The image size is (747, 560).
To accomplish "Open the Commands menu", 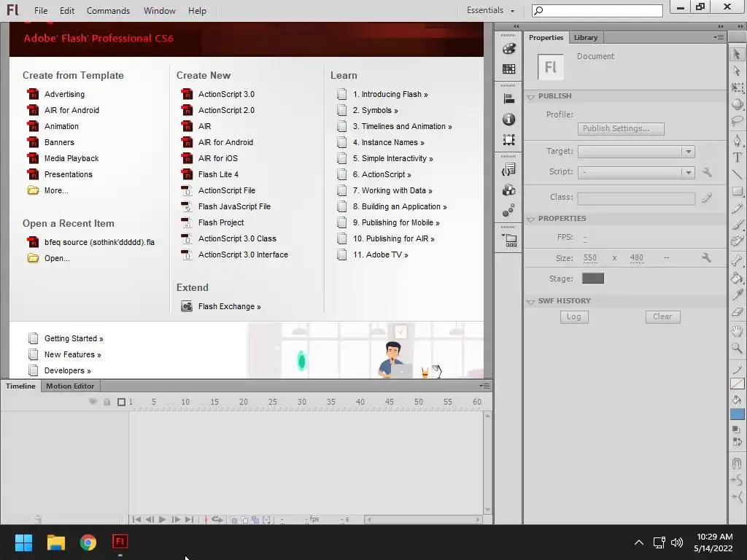I will point(108,10).
